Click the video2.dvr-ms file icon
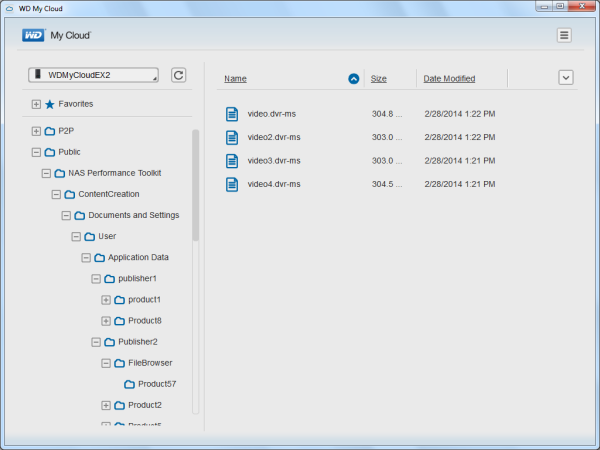Viewport: 600px width, 450px height. coord(232,137)
